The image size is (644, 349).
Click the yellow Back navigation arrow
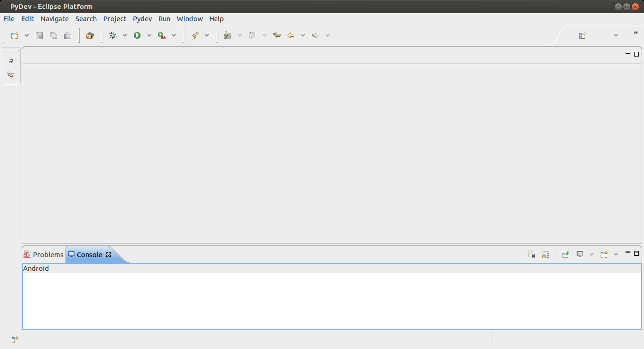pyautogui.click(x=291, y=35)
